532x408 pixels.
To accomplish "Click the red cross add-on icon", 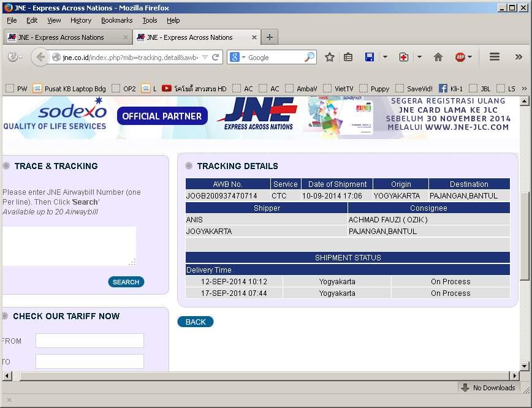I will [x=404, y=57].
